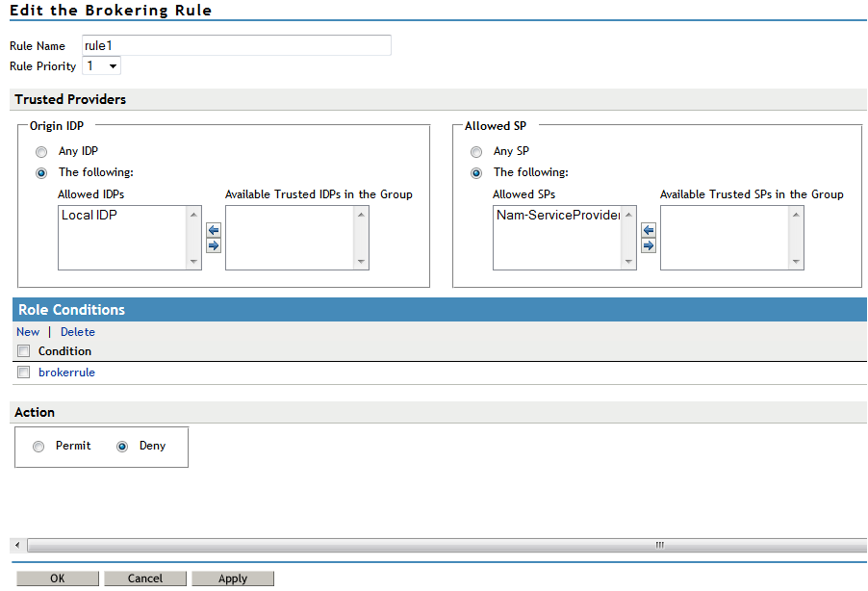Screen dimensions: 868x591
Task: Choose the Deny action option
Action: 122,447
